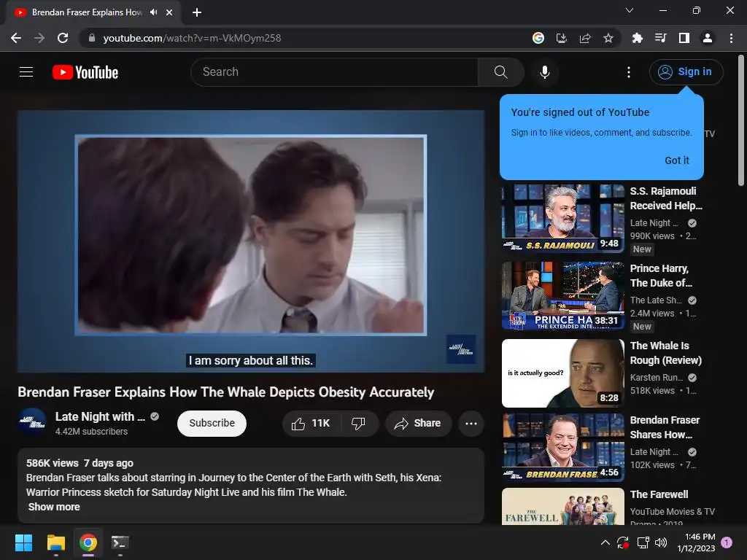Start voice search with microphone
The width and height of the screenshot is (747, 560).
pyautogui.click(x=544, y=72)
